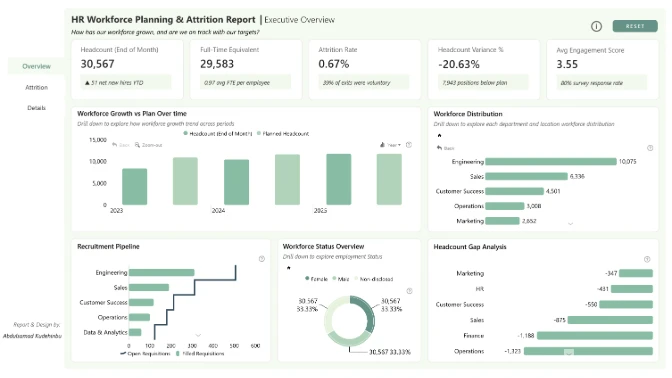Click the Headcount Variance % KPI card
The width and height of the screenshot is (672, 378).
pyautogui.click(x=483, y=69)
